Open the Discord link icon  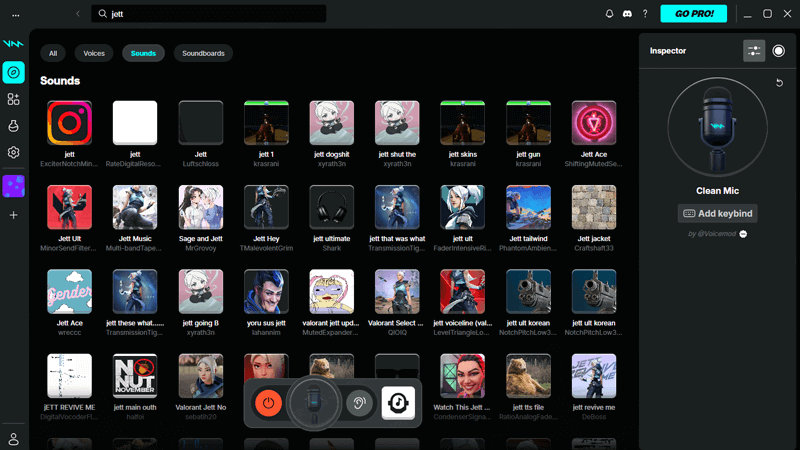coord(627,14)
